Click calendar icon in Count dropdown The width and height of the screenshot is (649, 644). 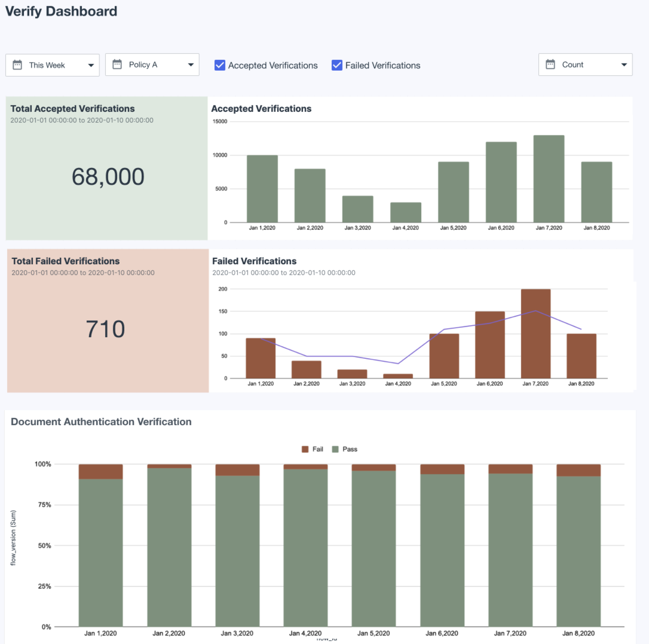click(550, 64)
